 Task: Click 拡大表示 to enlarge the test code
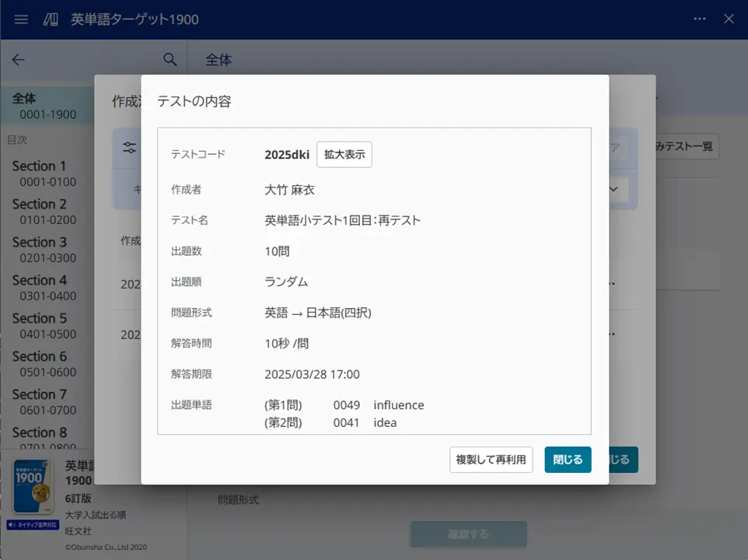click(x=344, y=154)
